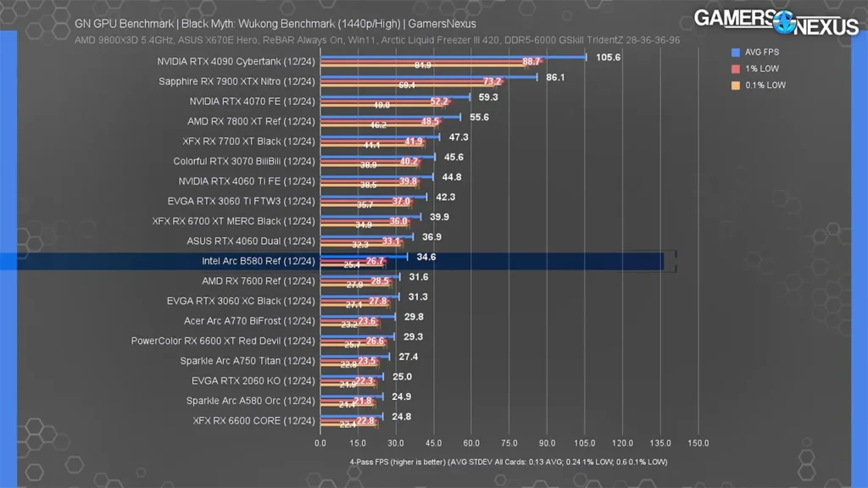
Task: Click the 0.1% LOW orange legend swatch
Action: click(x=736, y=86)
